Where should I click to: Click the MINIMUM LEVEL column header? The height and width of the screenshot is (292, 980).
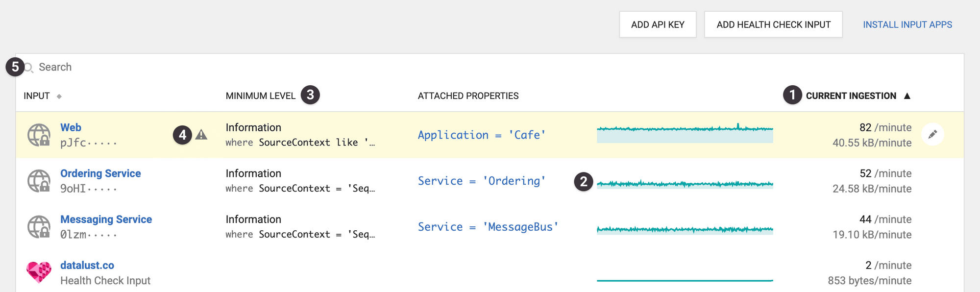click(261, 96)
